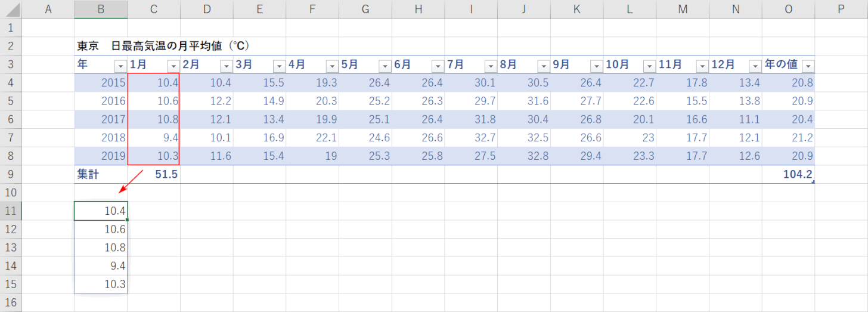Select column B header
This screenshot has height=312, width=868.
[101, 9]
